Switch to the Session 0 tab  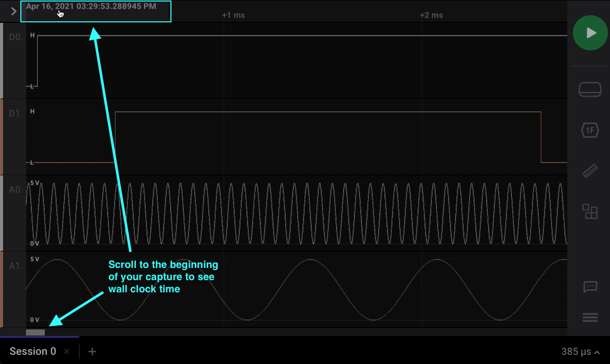tap(33, 351)
